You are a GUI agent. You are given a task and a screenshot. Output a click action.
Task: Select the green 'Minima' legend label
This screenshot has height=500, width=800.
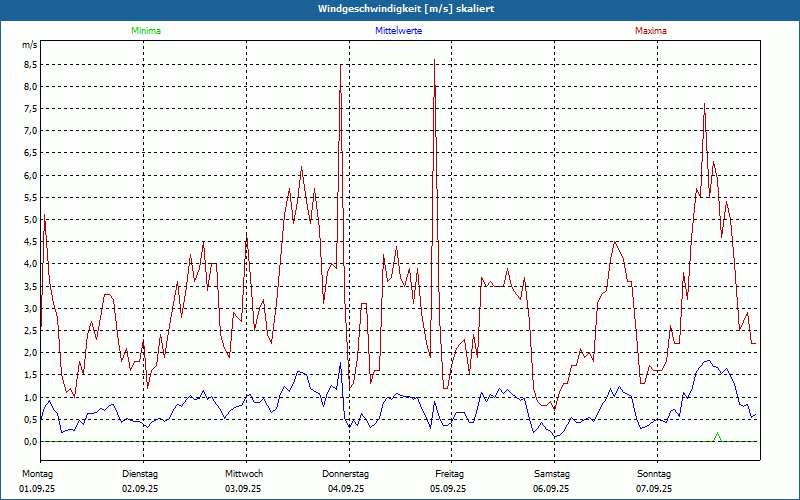(x=146, y=31)
